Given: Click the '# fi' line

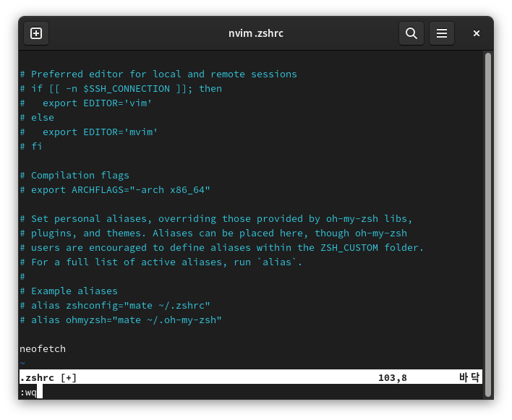Looking at the screenshot, I should point(31,146).
